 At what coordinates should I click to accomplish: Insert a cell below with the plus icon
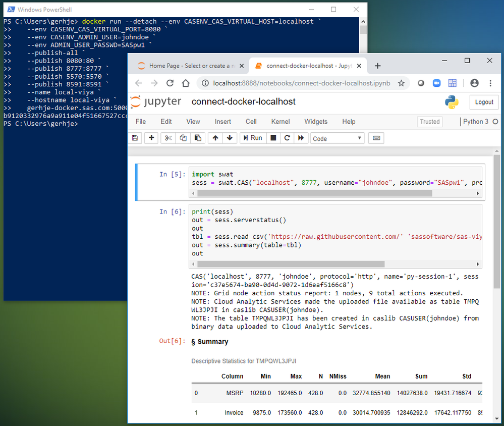click(151, 138)
